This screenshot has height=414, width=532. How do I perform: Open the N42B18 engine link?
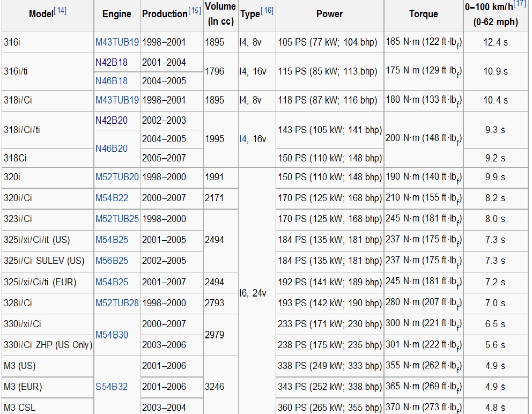[112, 63]
